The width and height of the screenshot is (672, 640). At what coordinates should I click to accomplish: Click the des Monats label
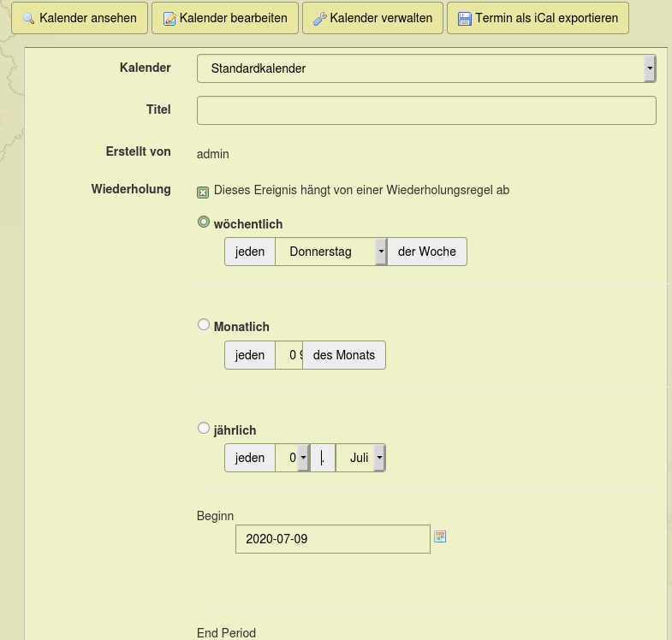pos(344,355)
